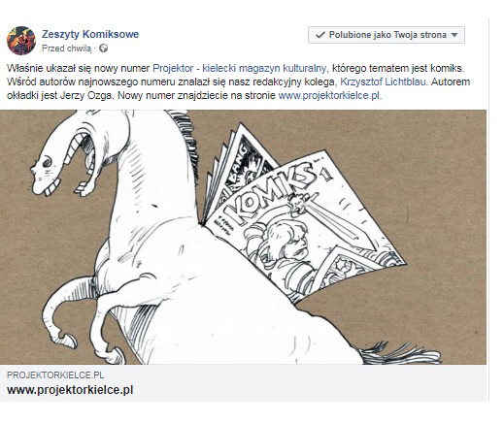The image size is (504, 423).
Task: Click the checkmark icon in Polubione button
Action: click(320, 35)
